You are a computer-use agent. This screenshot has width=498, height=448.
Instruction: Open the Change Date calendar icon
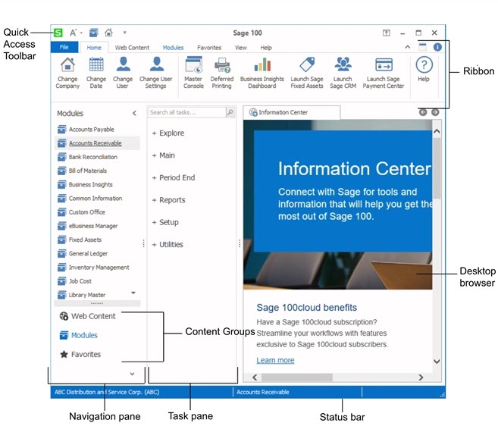pyautogui.click(x=96, y=66)
